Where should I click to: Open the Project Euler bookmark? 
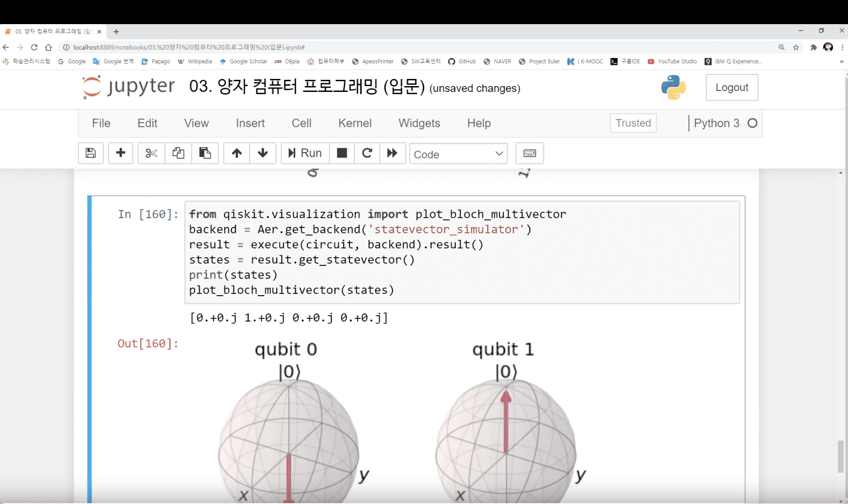[x=539, y=62]
